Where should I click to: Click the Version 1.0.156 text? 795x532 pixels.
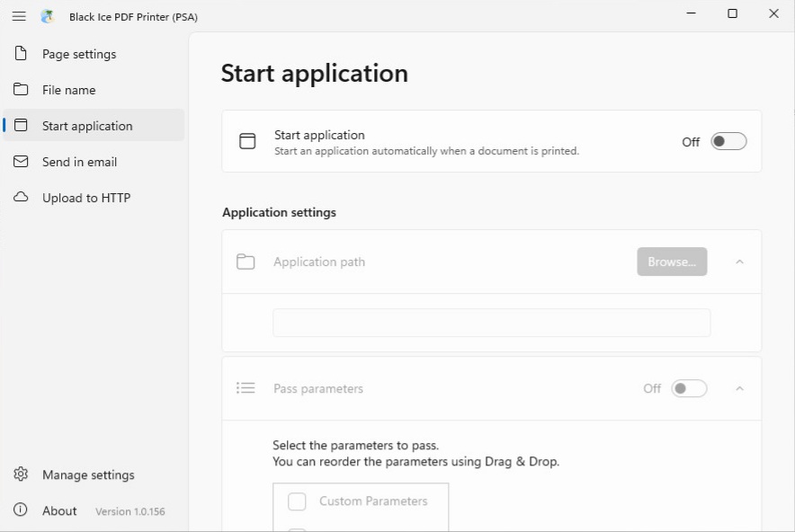tap(130, 511)
